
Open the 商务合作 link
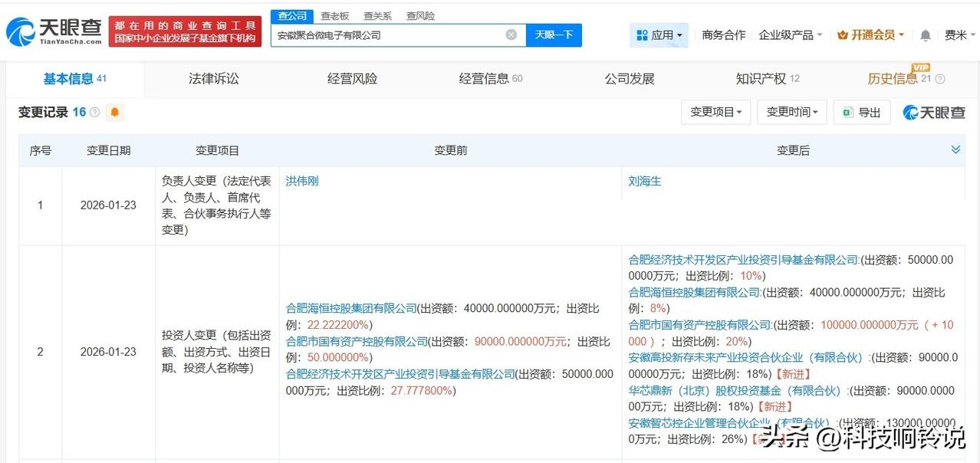click(724, 35)
